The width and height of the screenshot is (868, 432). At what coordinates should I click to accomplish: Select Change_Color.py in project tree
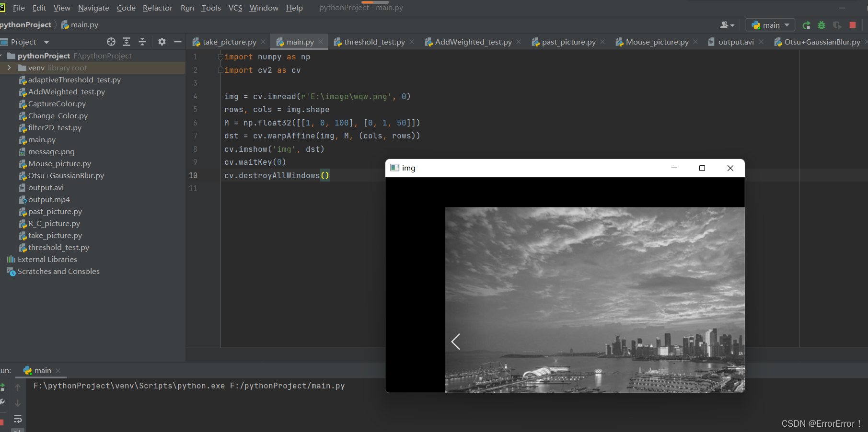pyautogui.click(x=58, y=116)
